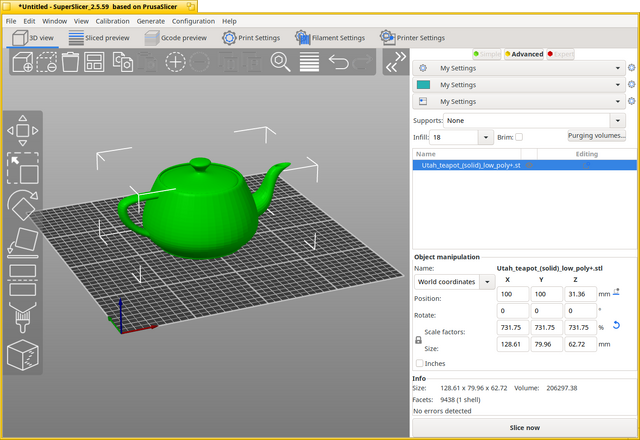Select the Rotate gizmo tool

click(x=22, y=205)
